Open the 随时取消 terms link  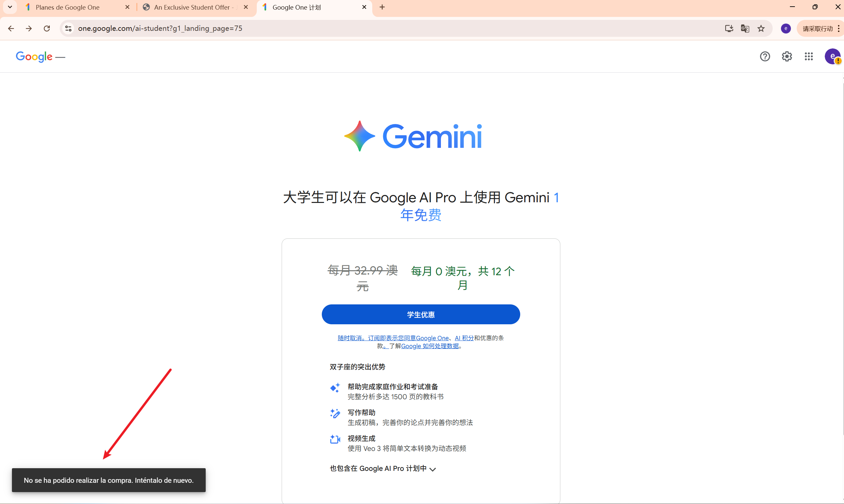tap(393, 338)
